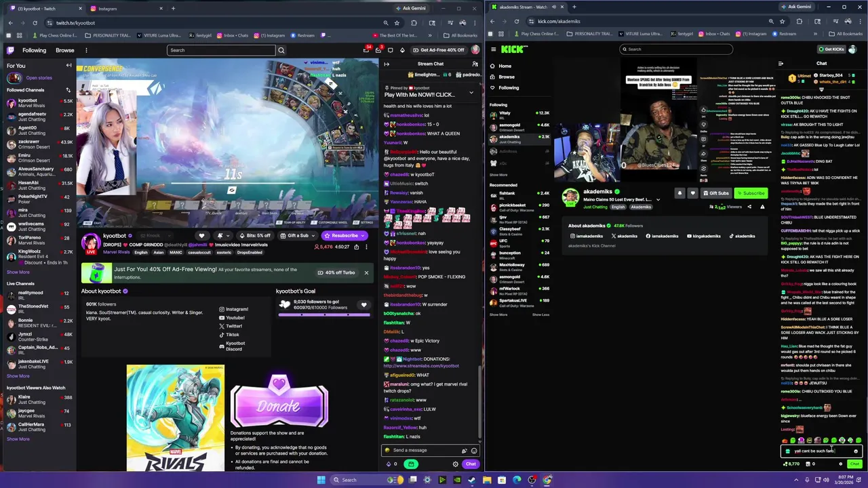This screenshot has height=488, width=868.
Task: Click Bits: 5% off button
Action: [x=254, y=236]
